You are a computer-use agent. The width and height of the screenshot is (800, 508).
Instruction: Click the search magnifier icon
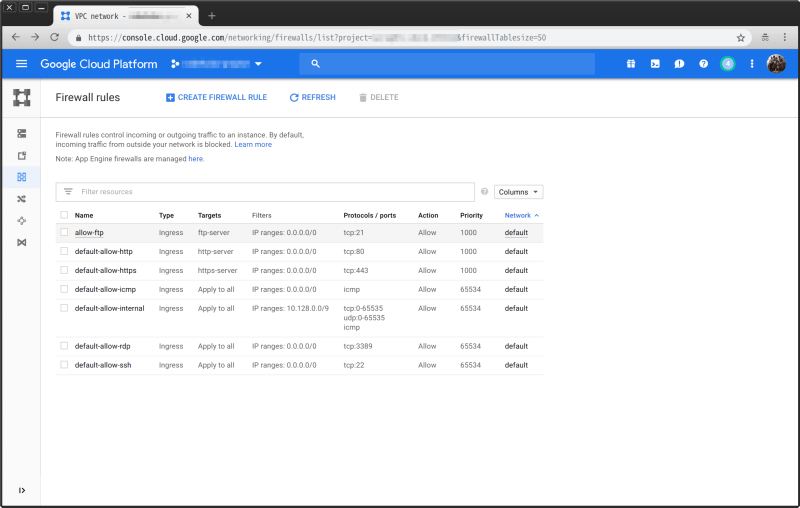pyautogui.click(x=315, y=64)
